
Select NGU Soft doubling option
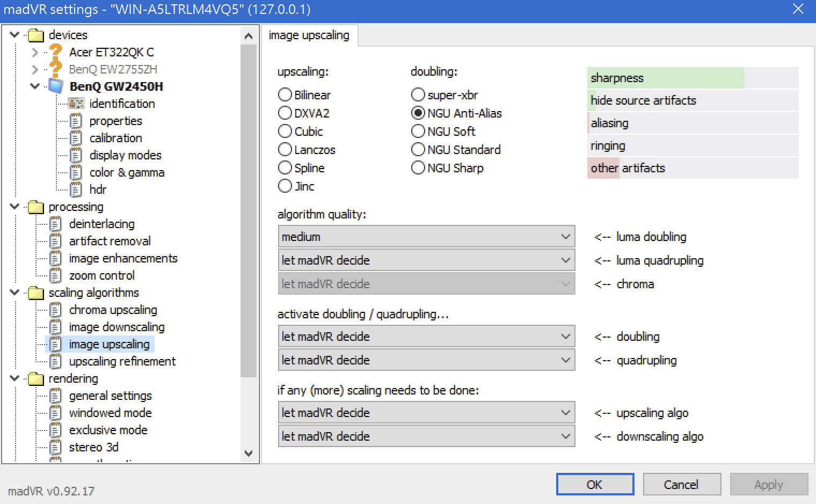418,131
